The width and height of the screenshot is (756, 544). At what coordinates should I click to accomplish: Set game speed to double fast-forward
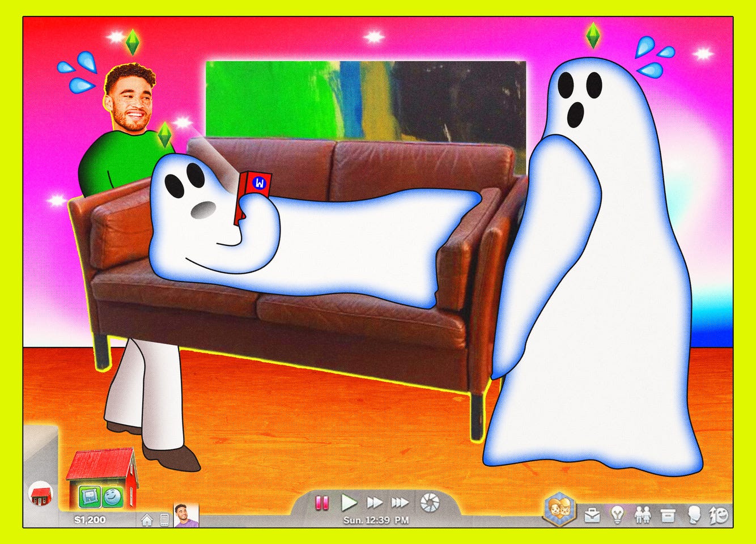coord(374,503)
